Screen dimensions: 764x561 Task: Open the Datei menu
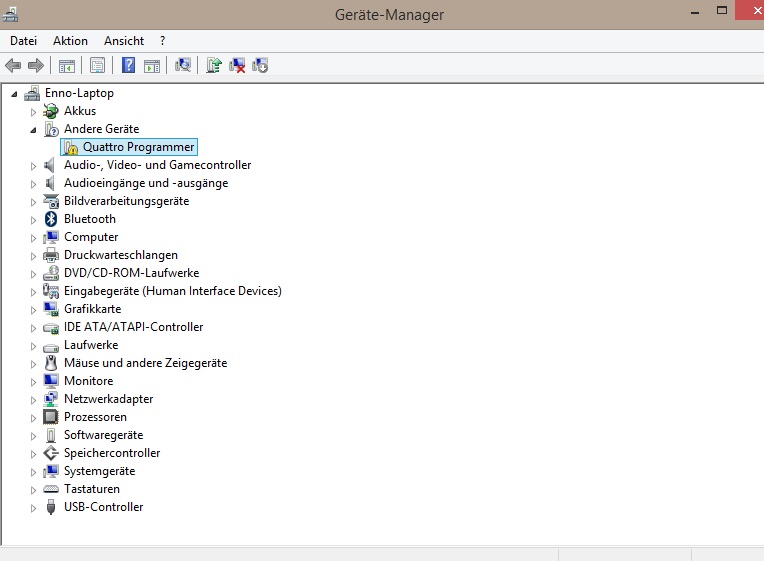pos(23,41)
